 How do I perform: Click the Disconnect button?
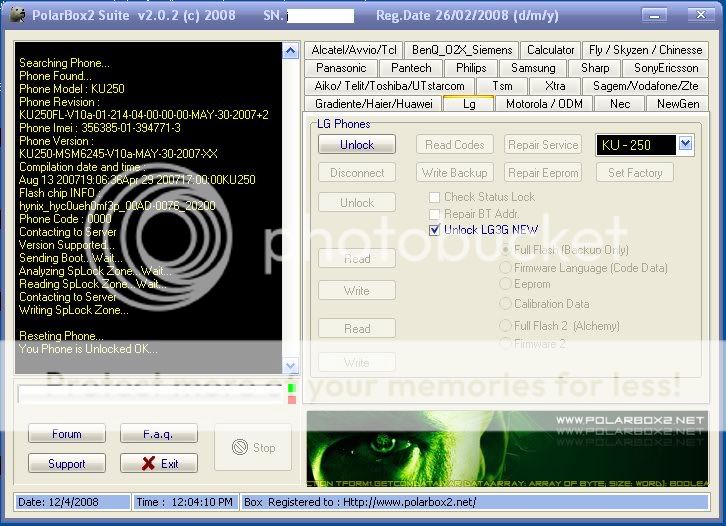[357, 172]
